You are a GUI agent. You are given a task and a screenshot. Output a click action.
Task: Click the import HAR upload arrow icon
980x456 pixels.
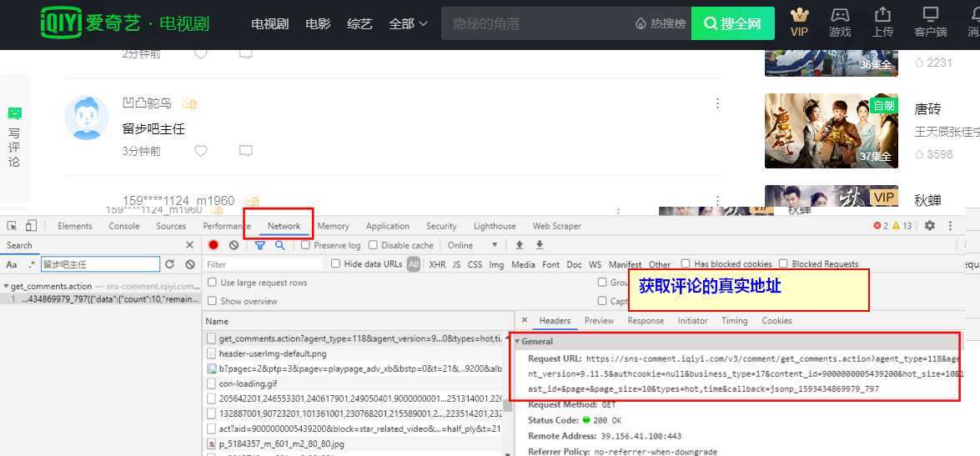[x=519, y=245]
